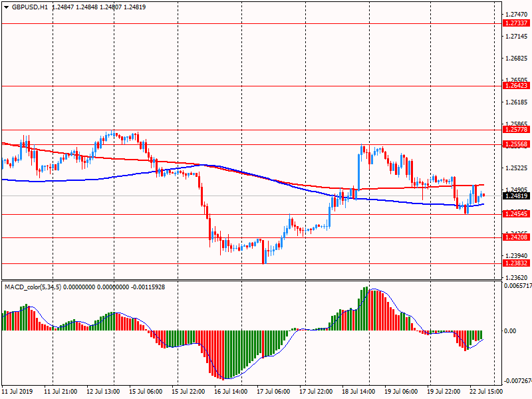Select the 16 Jul 14:00 time axis label

(x=231, y=392)
